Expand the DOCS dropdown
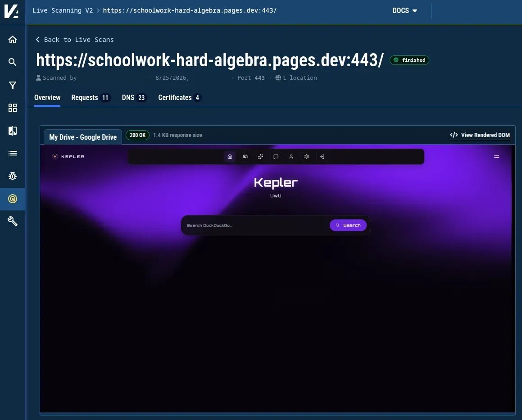The height and width of the screenshot is (420, 522). pos(404,11)
